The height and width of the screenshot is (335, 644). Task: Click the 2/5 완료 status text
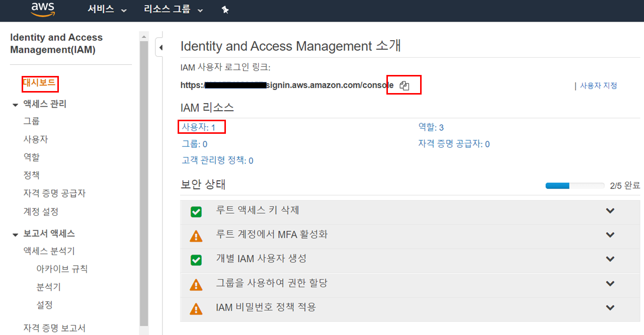click(624, 186)
